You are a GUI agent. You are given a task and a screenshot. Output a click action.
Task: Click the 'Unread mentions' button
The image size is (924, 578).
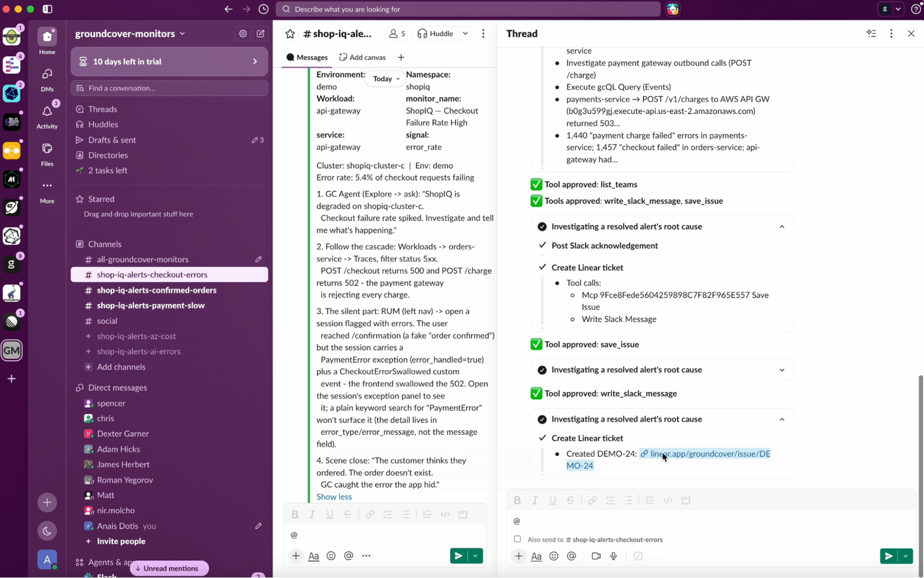(169, 569)
